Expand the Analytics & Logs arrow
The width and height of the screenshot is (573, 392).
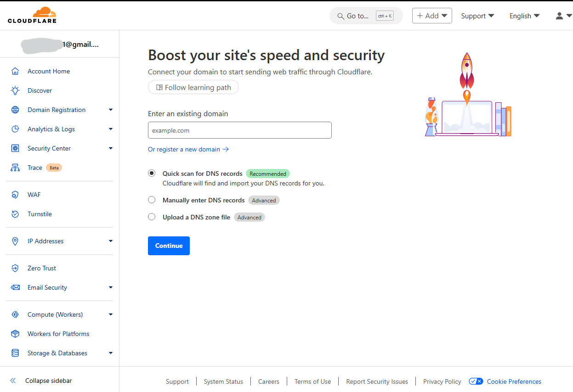(111, 129)
